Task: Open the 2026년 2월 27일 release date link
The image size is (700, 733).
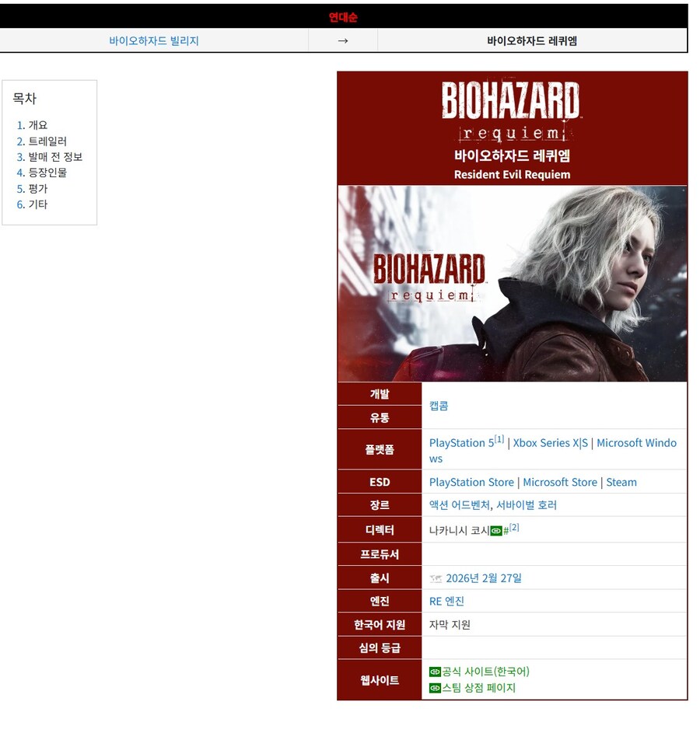Action: point(484,578)
